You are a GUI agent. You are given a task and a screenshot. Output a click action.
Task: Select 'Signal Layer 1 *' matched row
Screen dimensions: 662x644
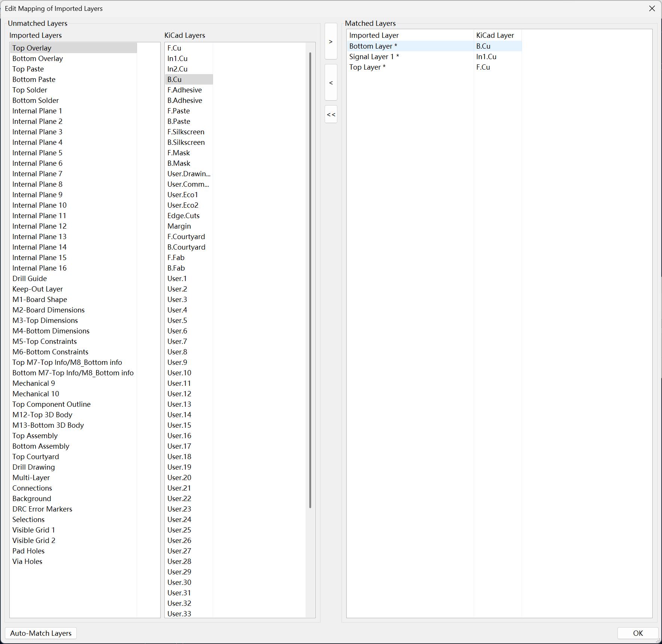(x=434, y=57)
